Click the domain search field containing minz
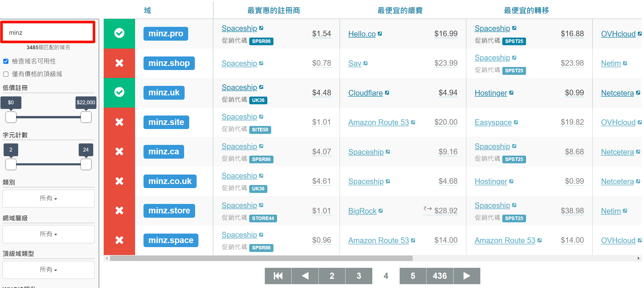 (48, 32)
